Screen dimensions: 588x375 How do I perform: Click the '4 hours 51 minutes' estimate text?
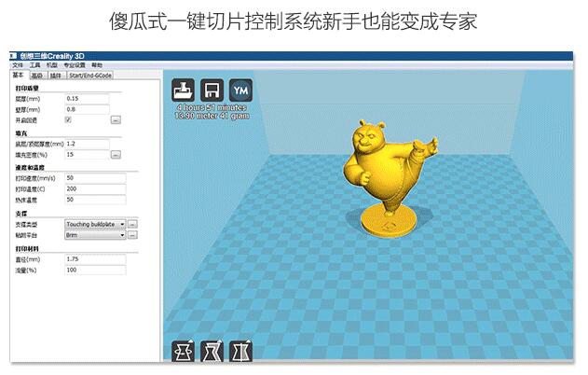click(x=212, y=107)
